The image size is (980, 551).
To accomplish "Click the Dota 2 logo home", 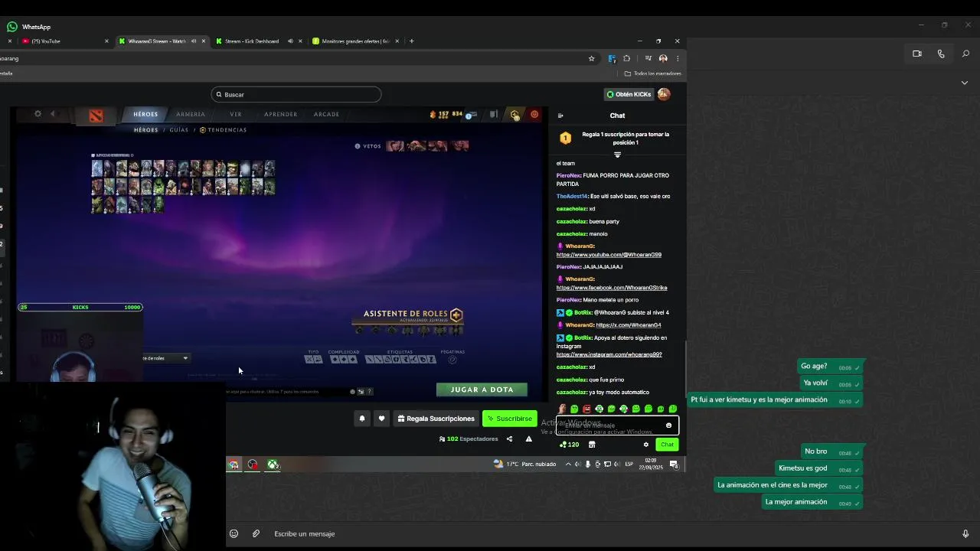I will point(96,116).
